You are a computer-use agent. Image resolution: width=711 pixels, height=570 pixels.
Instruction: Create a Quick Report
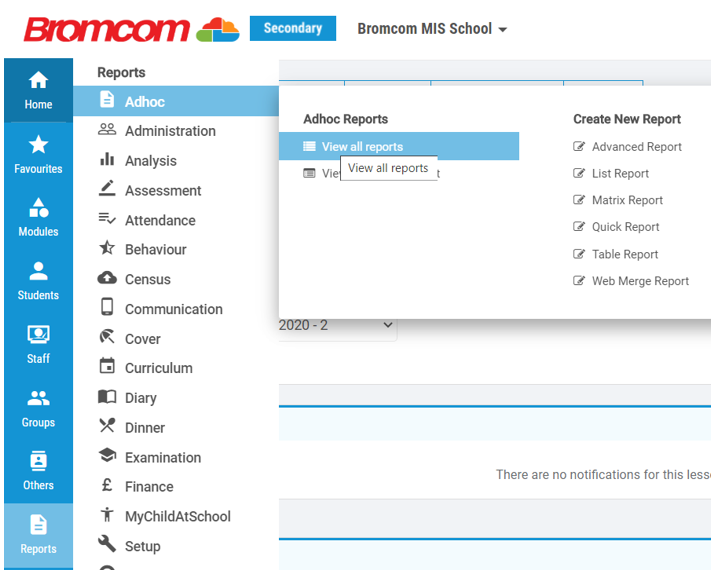click(625, 227)
